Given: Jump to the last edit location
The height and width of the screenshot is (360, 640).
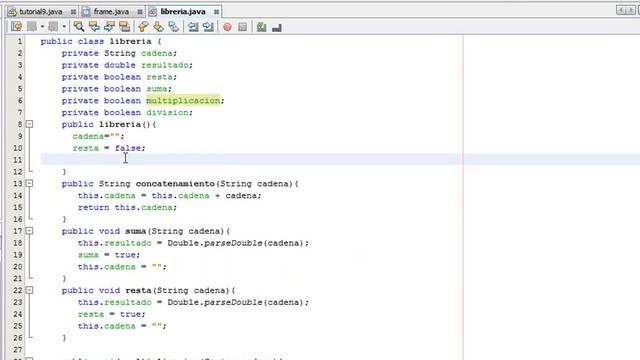Looking at the screenshot, I should point(17,27).
